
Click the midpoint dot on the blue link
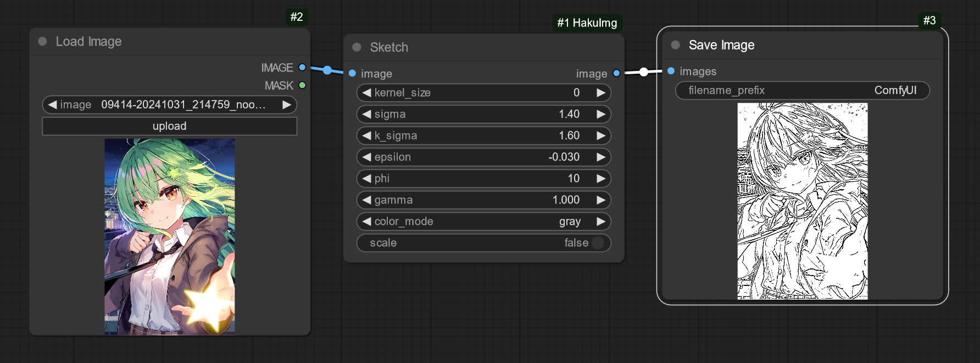point(327,70)
